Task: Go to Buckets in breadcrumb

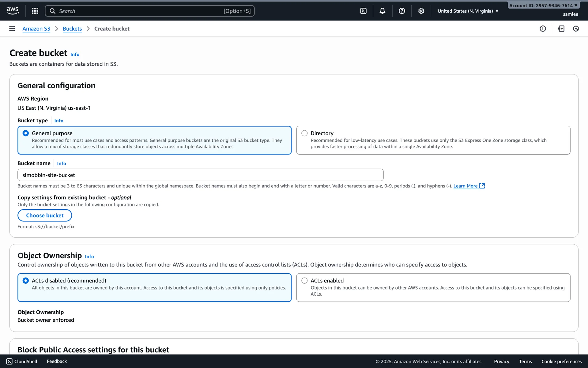Action: tap(72, 29)
